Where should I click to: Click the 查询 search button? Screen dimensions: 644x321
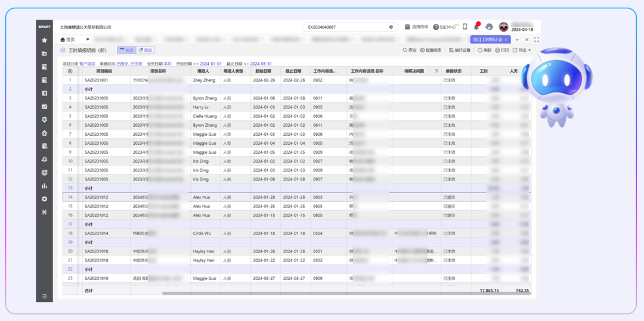click(409, 51)
